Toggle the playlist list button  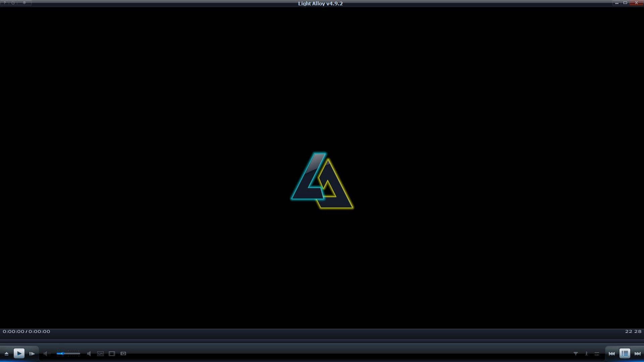point(625,353)
